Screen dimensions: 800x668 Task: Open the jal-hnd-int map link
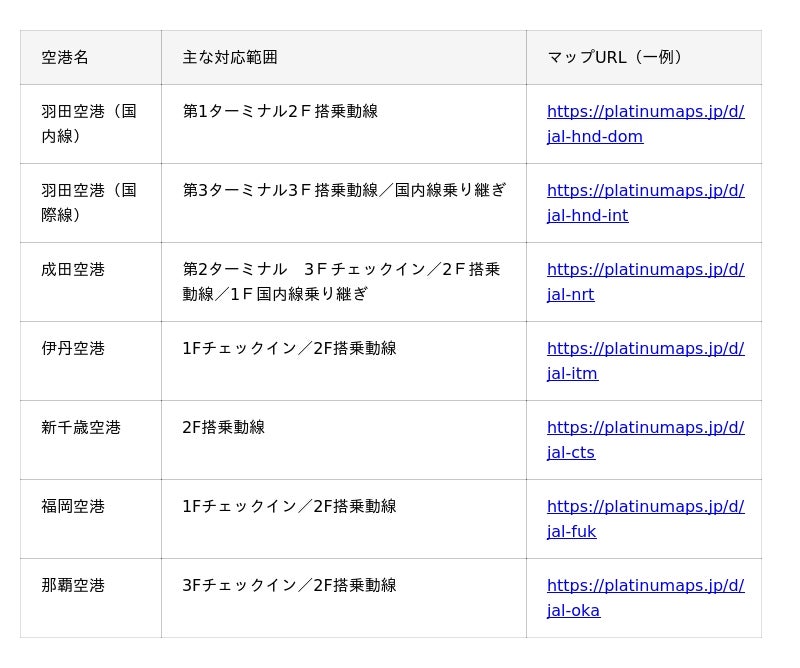pos(645,203)
